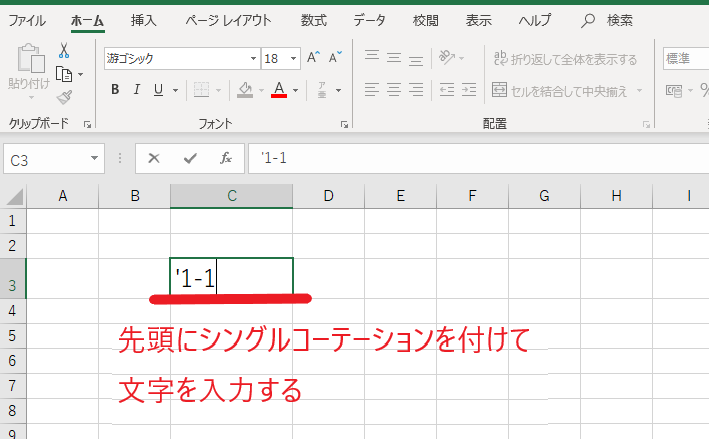Image resolution: width=709 pixels, height=439 pixels.
Task: Open the font size 18 dropdown
Action: (293, 58)
